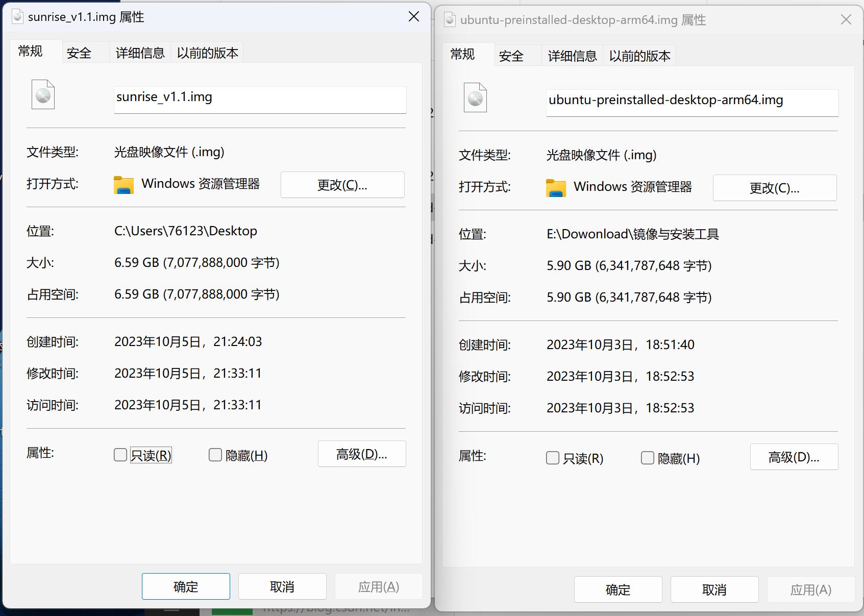
Task: Confirm with 确定 in sunrise_v1.1.img properties
Action: (186, 586)
